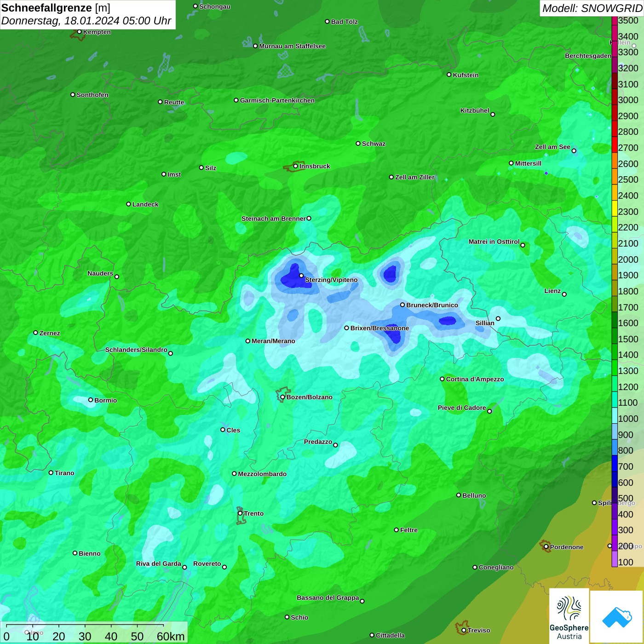Click the "Meran/Merano" label
The height and width of the screenshot is (644, 644).
point(273,341)
